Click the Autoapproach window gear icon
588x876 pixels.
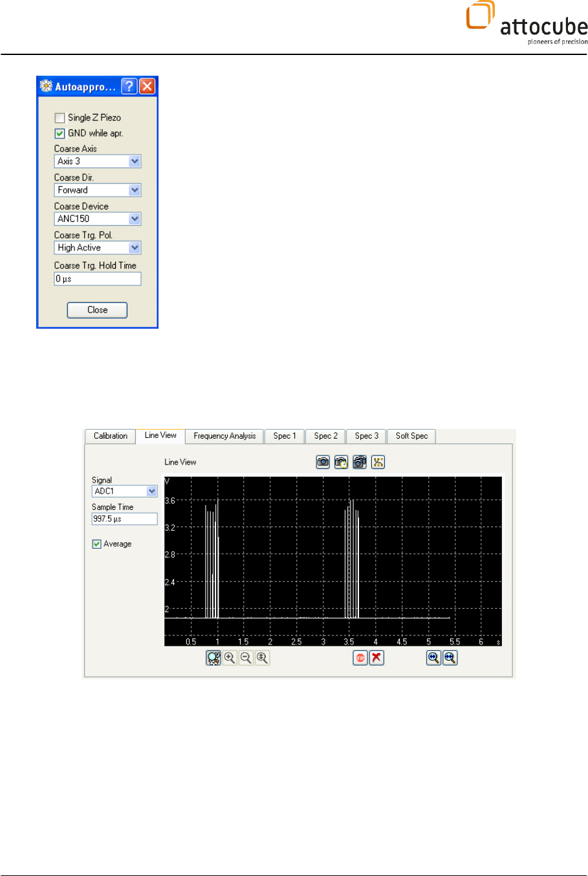(x=46, y=86)
